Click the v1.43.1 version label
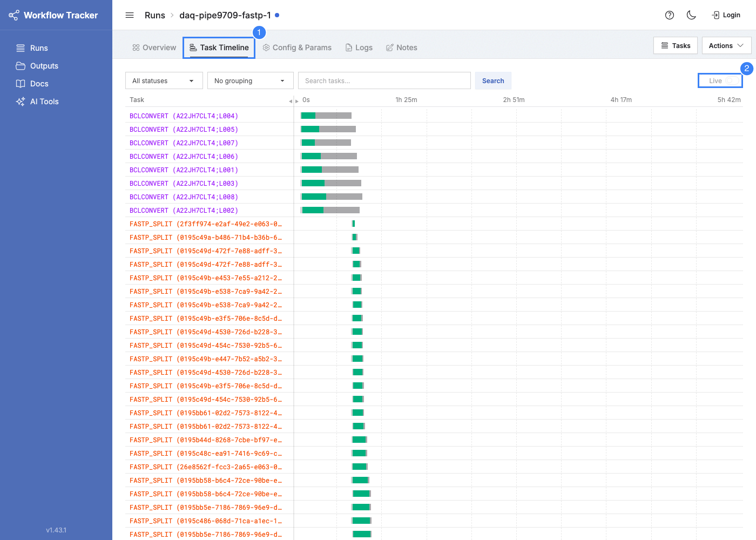Viewport: 756px width, 540px height. 56,530
